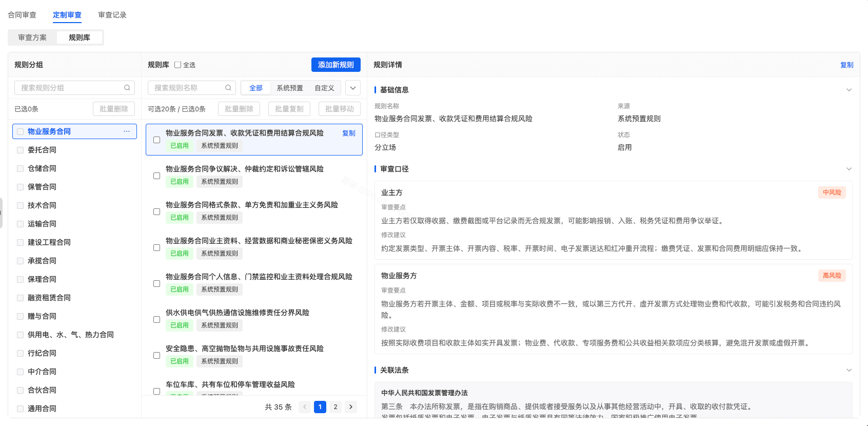This screenshot has height=426, width=868.
Task: Select the 承揽合同 group
Action: coord(74,261)
